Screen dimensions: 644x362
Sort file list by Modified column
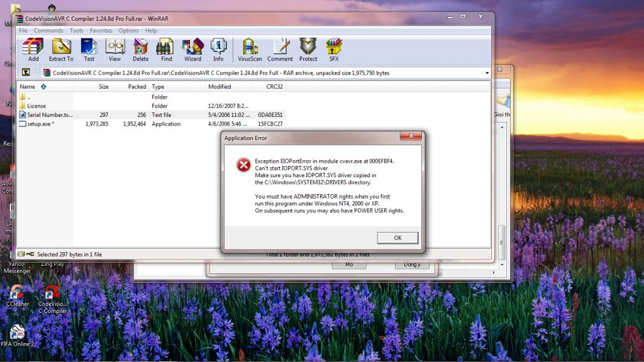[x=229, y=87]
